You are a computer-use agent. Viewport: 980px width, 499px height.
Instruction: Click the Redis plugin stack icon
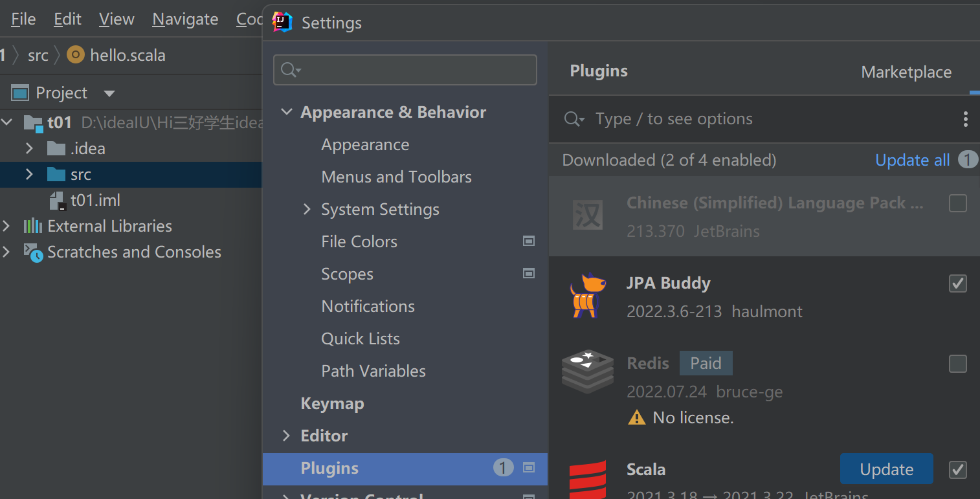[x=587, y=371]
